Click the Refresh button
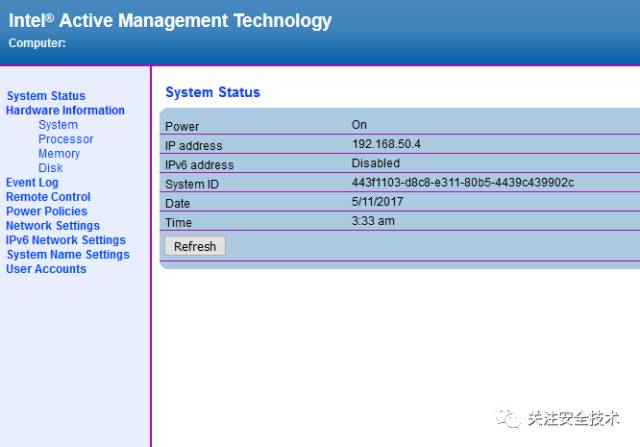The width and height of the screenshot is (640, 447). tap(195, 246)
